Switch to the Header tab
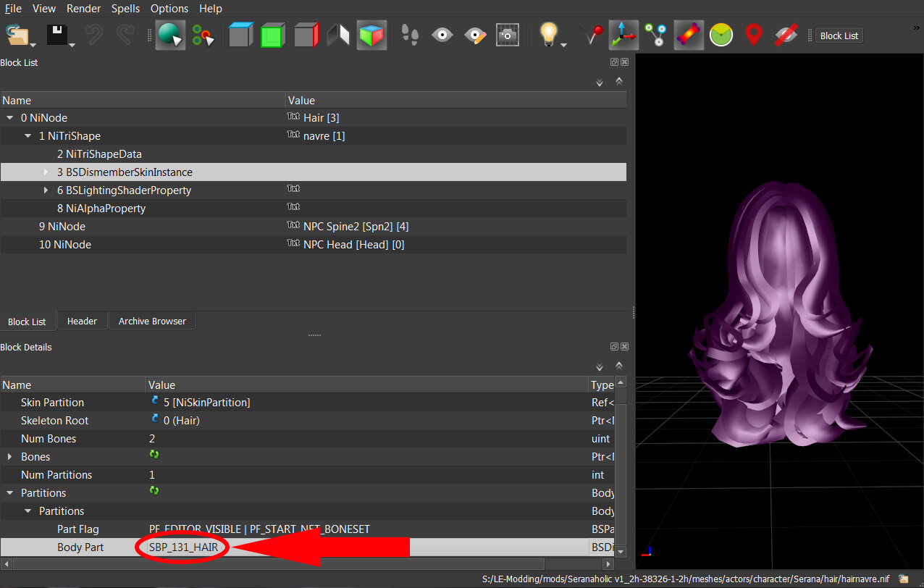924x588 pixels. [82, 321]
